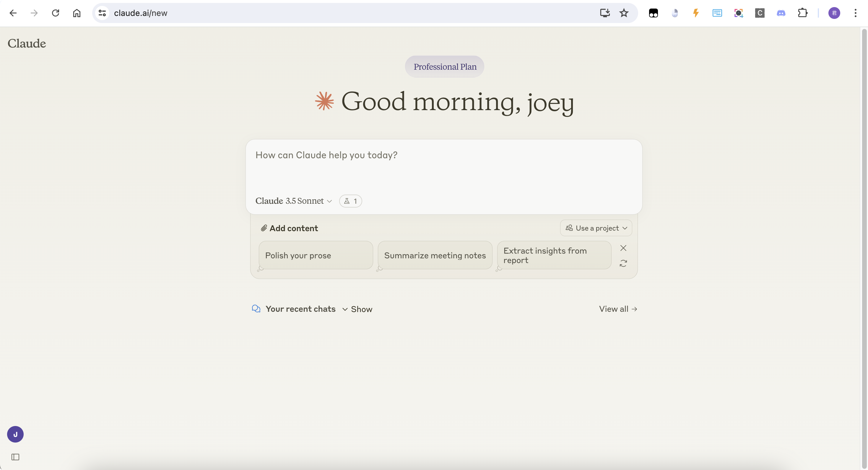868x470 pixels.
Task: Click the View all chats link
Action: click(x=618, y=309)
